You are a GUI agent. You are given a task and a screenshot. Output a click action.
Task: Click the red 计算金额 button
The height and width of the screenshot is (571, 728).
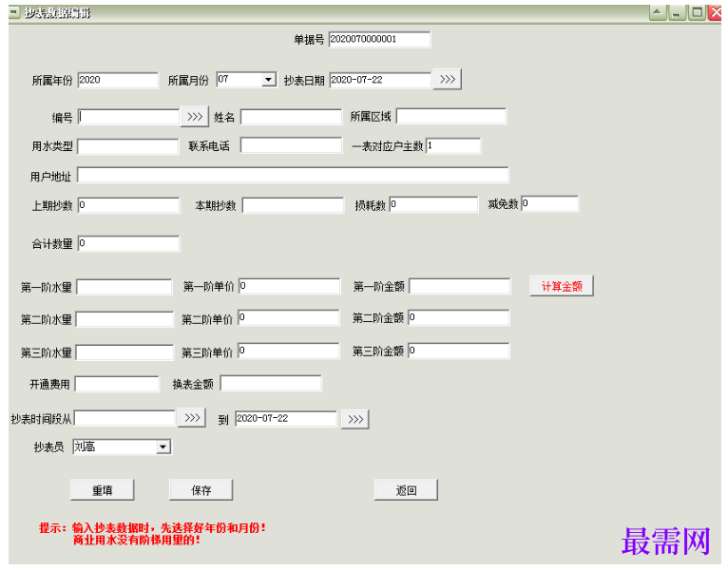[x=562, y=286]
